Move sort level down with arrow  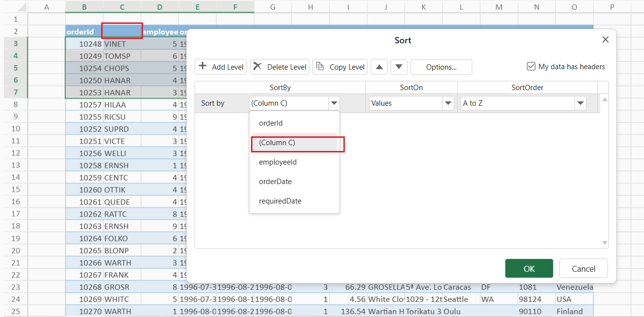399,67
